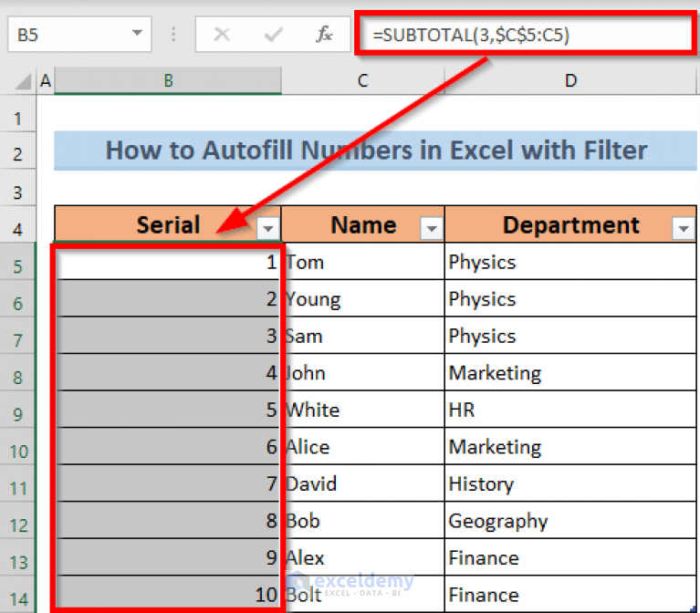
Task: Select row 9 header
Action: click(18, 410)
